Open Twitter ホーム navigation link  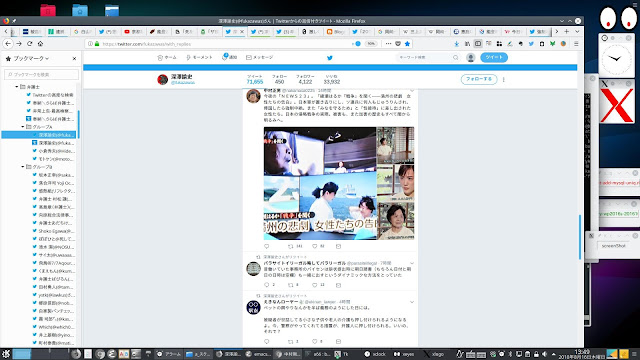(167, 58)
